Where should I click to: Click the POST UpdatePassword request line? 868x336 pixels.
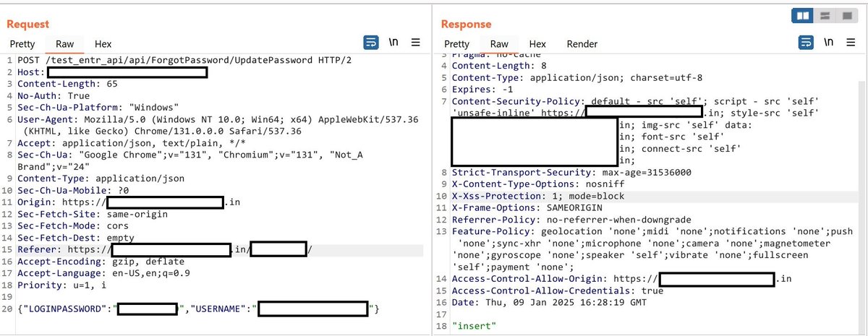tap(184, 59)
